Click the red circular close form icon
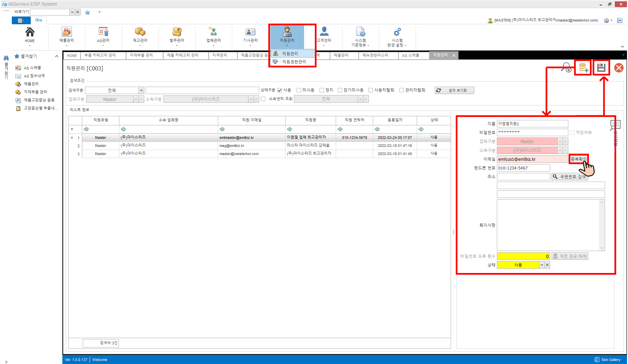 tap(619, 68)
